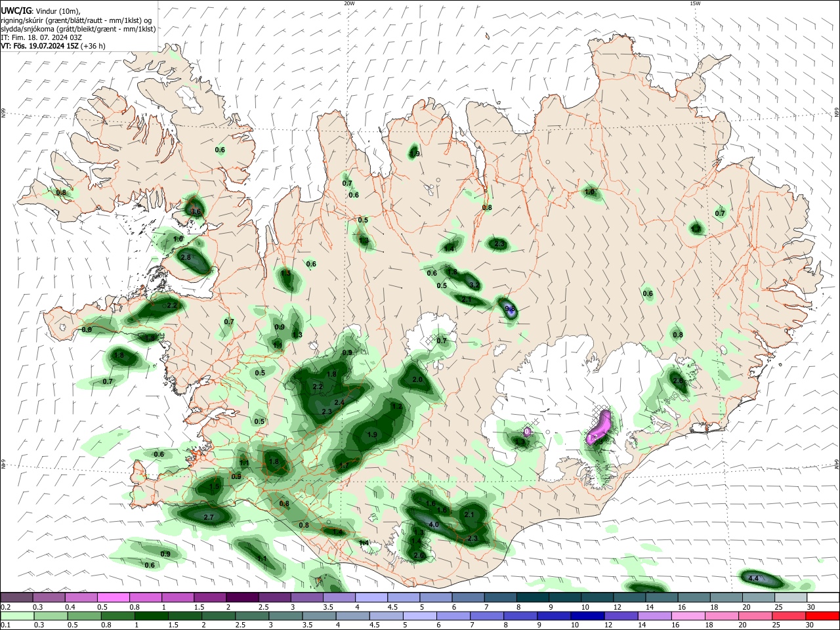Click the 'slydda/snjókoma' legend description line
The height and width of the screenshot is (630, 840).
click(x=77, y=28)
